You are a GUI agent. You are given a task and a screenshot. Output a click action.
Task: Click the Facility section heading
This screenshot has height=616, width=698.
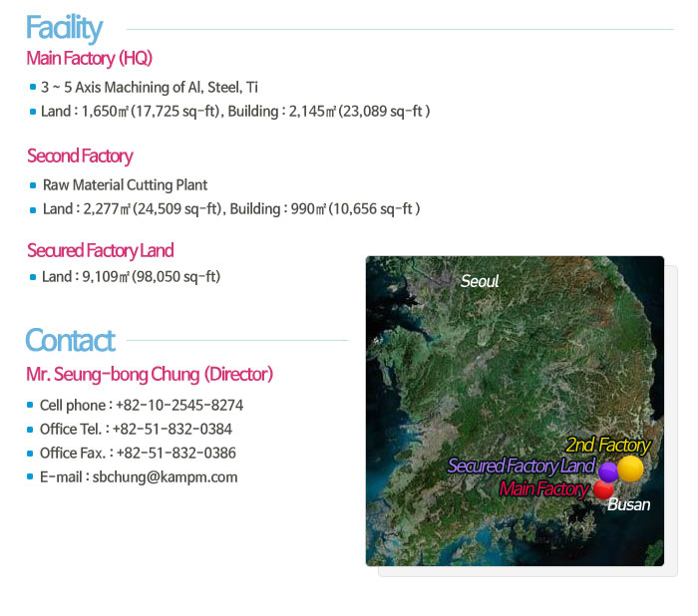point(64,28)
